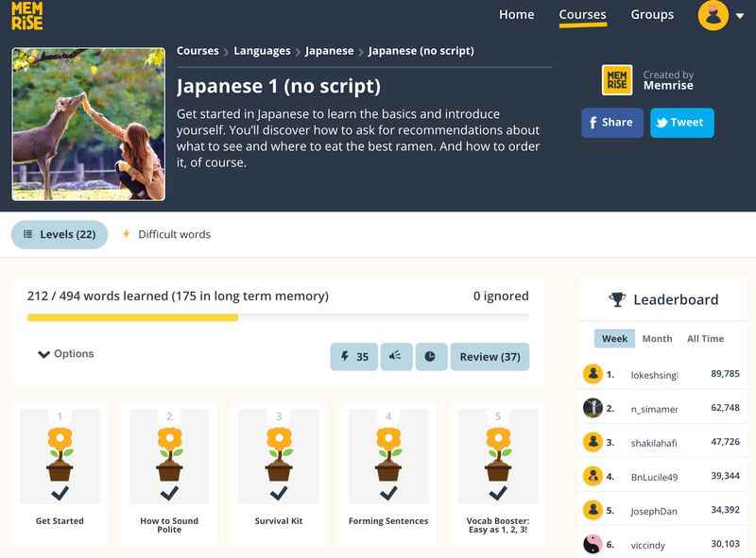Start the speed review clock button

(x=431, y=357)
